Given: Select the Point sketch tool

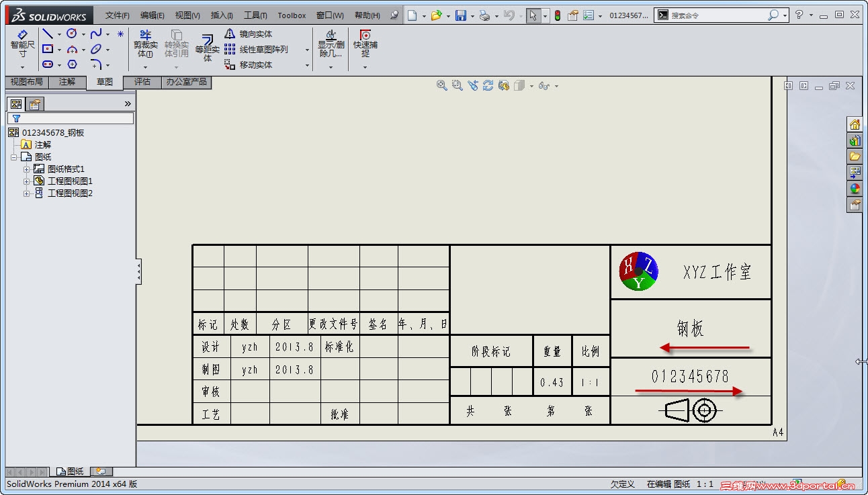Looking at the screenshot, I should 121,34.
